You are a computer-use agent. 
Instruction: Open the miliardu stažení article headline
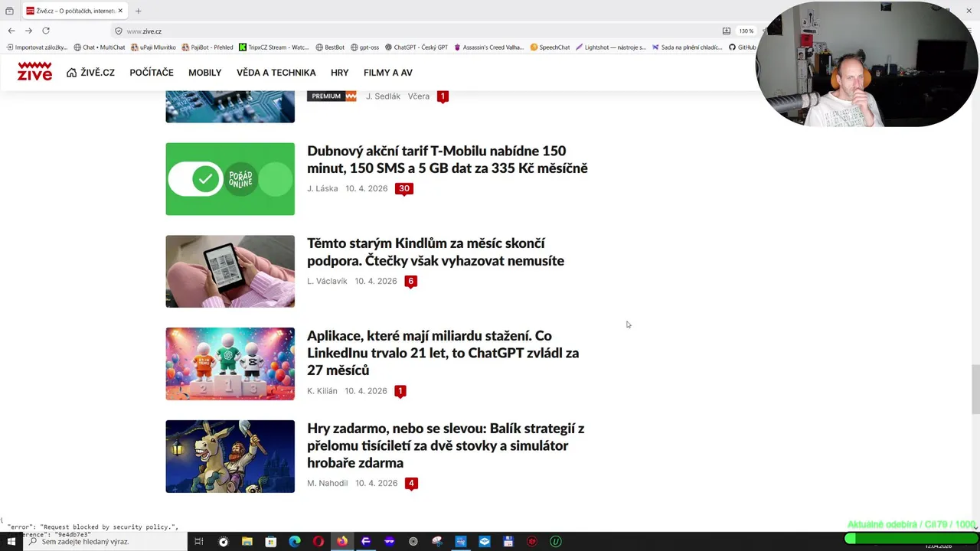click(443, 353)
